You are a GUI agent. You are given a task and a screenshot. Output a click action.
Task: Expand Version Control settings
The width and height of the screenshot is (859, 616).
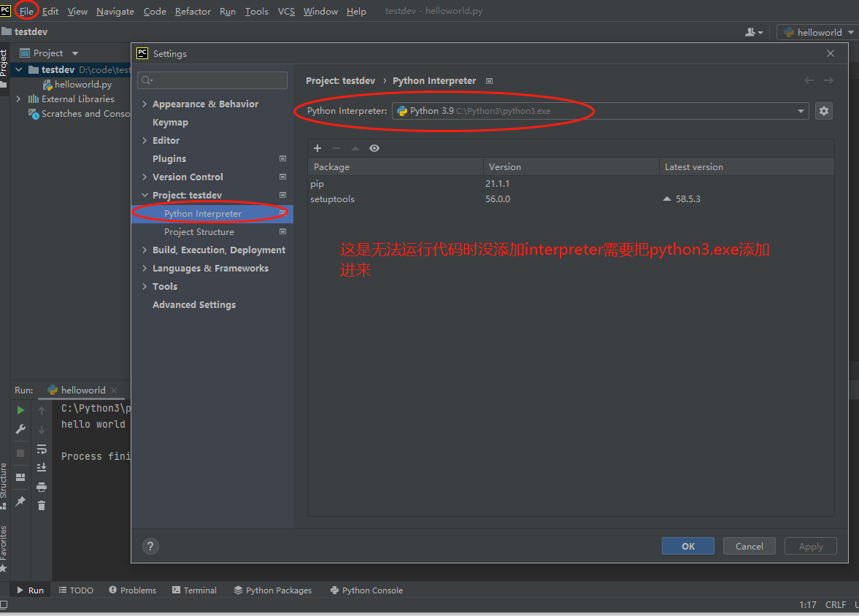145,177
